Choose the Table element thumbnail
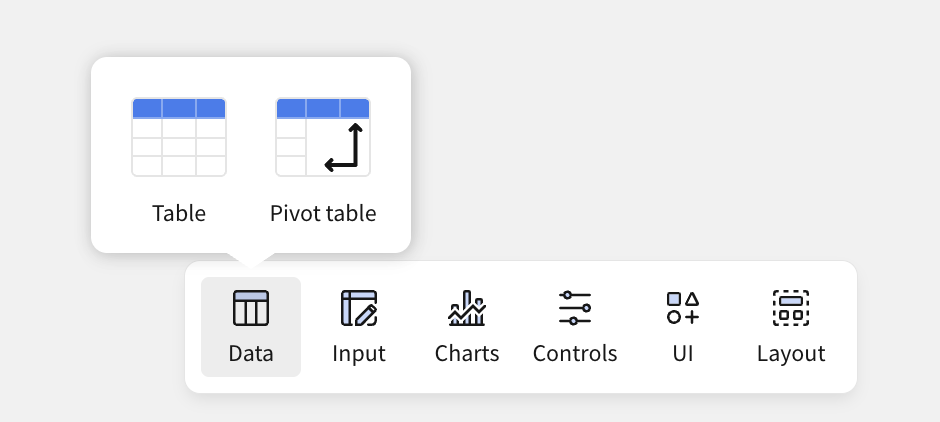 pos(179,137)
